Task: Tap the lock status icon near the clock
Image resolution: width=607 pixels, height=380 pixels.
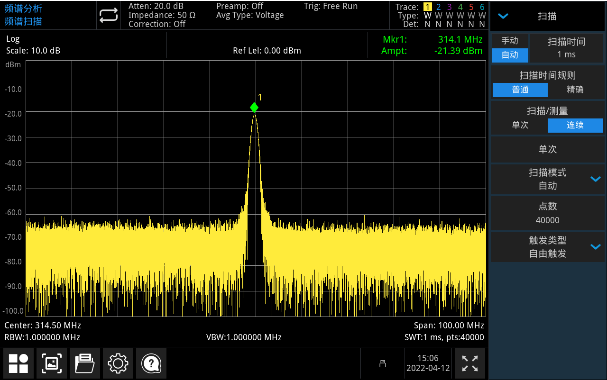Action: [x=382, y=363]
